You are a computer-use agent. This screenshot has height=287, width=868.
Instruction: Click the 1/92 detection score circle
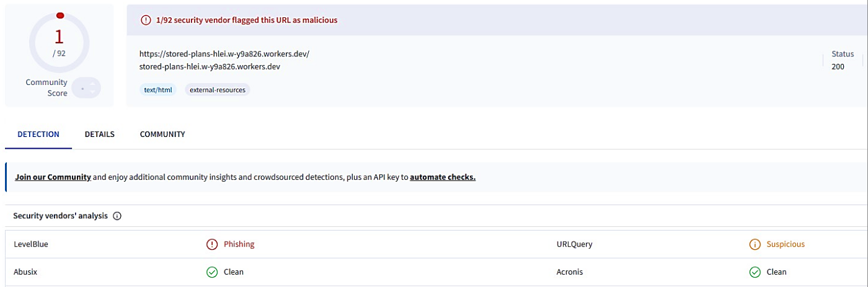pyautogui.click(x=60, y=43)
